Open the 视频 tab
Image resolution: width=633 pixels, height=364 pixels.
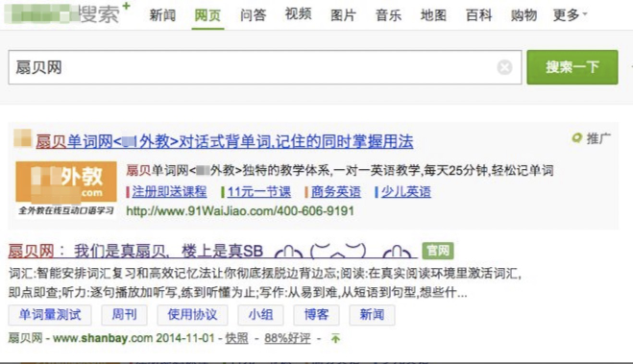[298, 14]
